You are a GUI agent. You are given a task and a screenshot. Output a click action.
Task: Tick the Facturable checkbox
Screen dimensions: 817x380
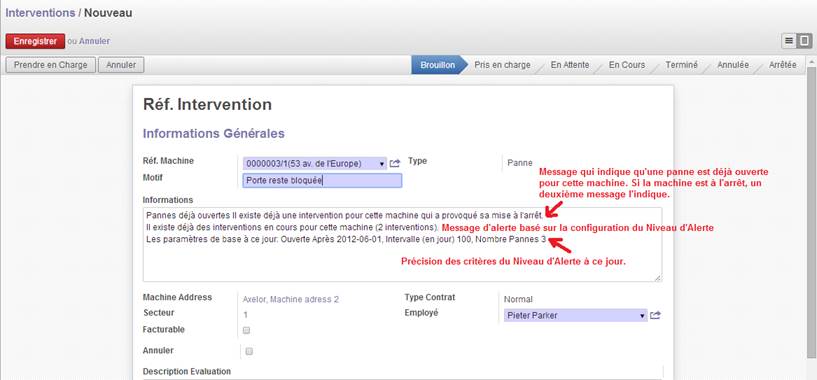pyautogui.click(x=247, y=330)
